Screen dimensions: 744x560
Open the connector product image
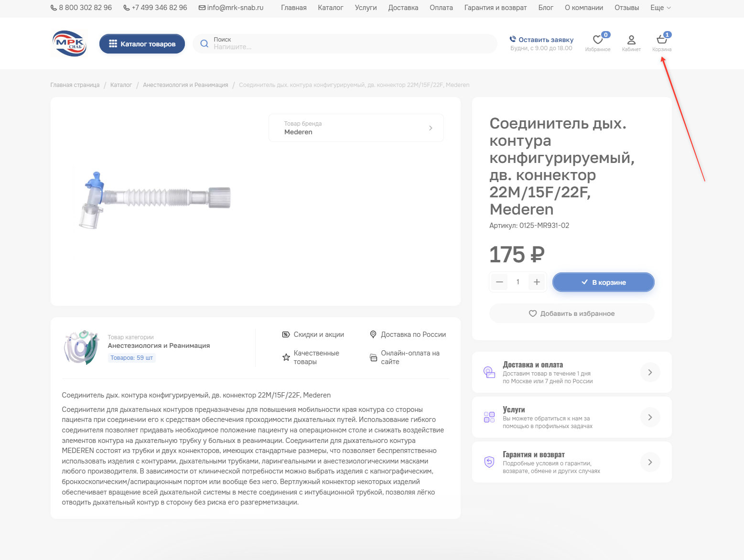(155, 200)
